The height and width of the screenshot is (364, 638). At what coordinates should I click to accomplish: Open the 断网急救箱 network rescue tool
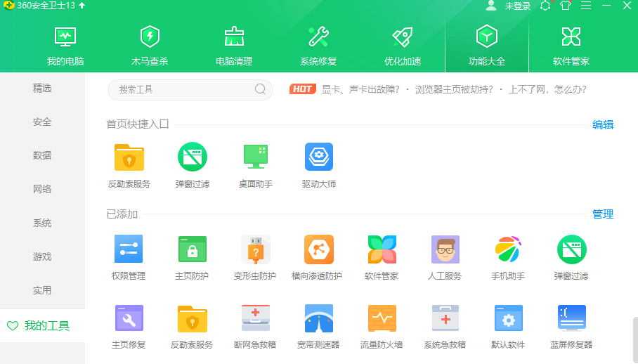255,318
